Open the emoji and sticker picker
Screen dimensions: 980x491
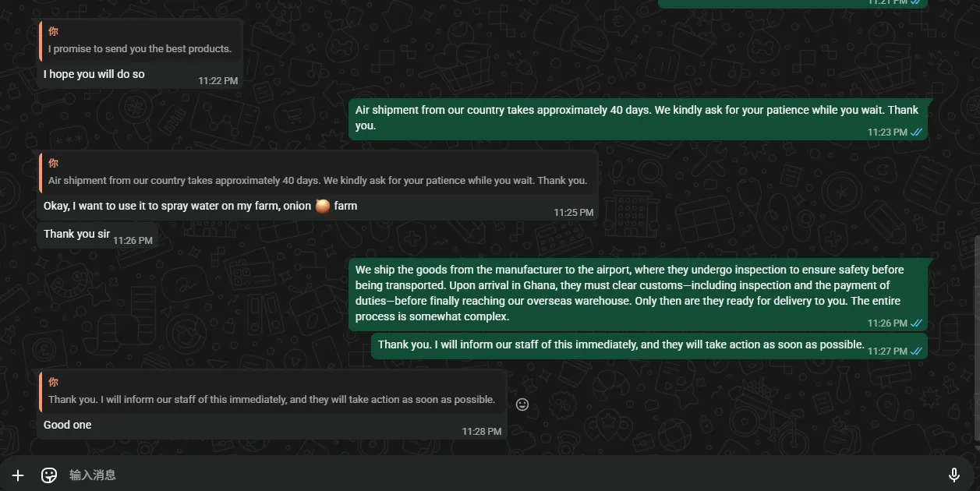click(49, 475)
